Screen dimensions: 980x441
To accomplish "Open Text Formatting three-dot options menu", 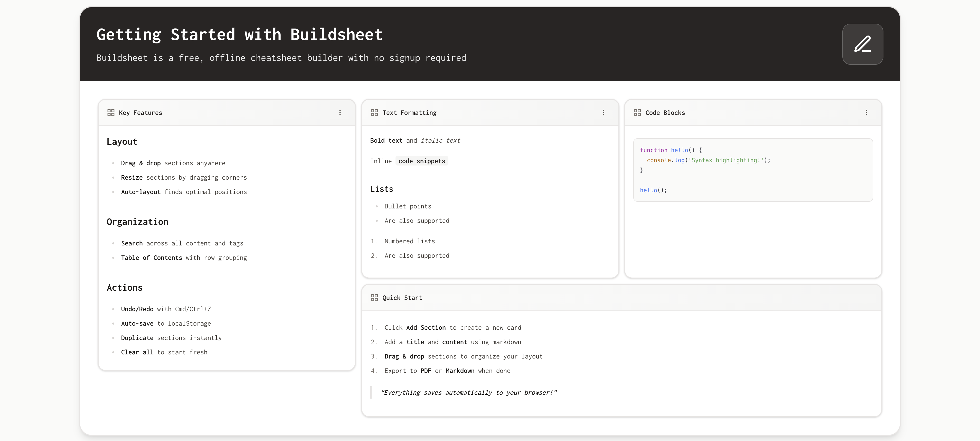I will (x=603, y=113).
